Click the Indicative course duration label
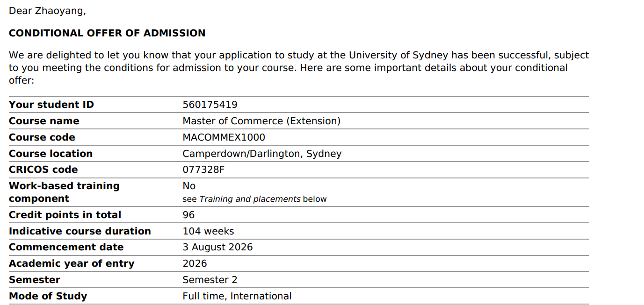 tap(80, 231)
